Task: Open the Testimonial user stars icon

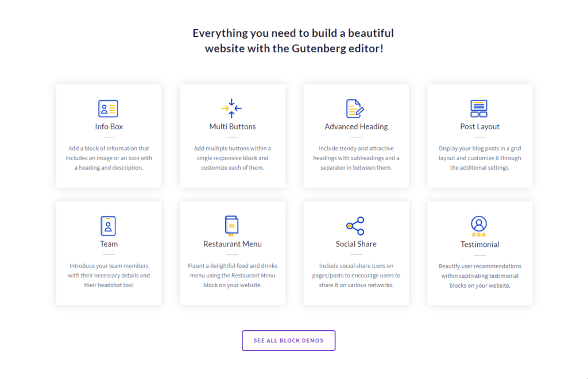Action: point(479,226)
